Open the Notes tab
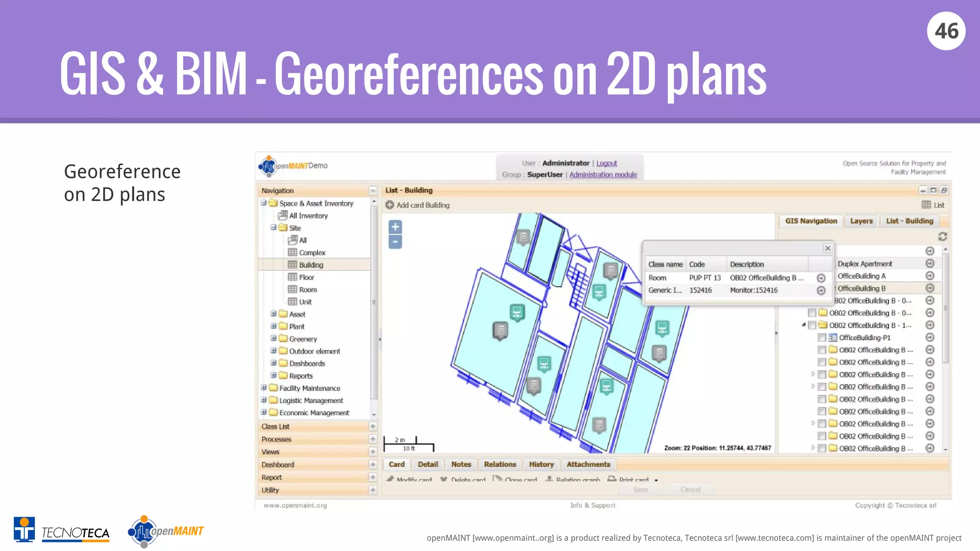 tap(461, 464)
